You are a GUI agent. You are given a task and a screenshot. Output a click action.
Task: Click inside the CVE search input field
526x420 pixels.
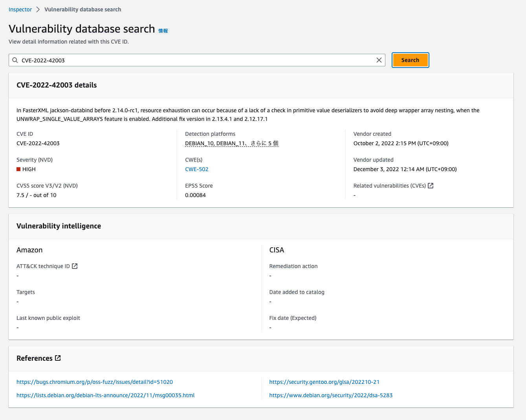tap(196, 60)
